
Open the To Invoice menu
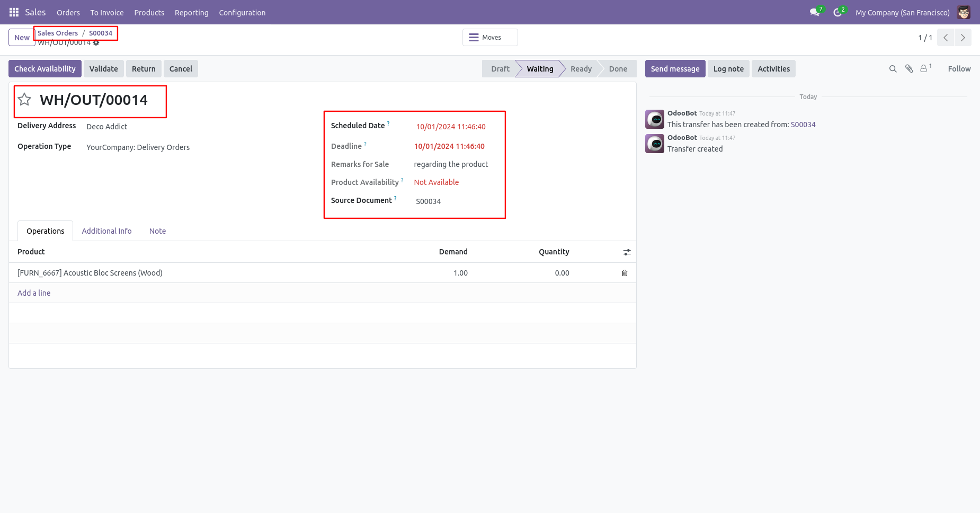coord(107,13)
